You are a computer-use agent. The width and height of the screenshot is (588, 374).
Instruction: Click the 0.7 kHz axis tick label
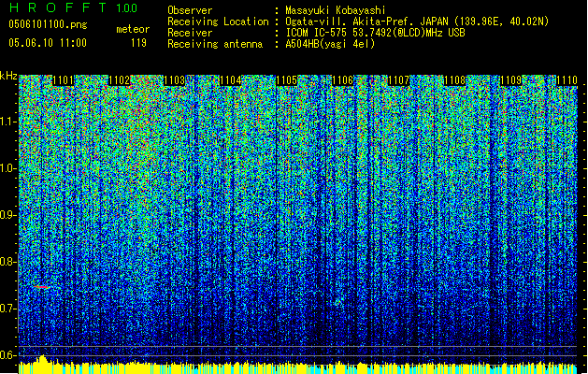[x=8, y=309]
